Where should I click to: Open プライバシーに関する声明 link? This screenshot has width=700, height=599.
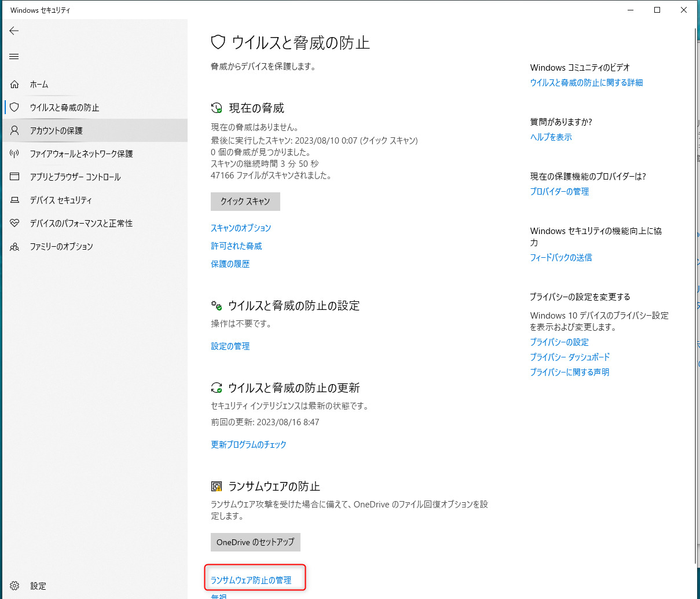(570, 372)
